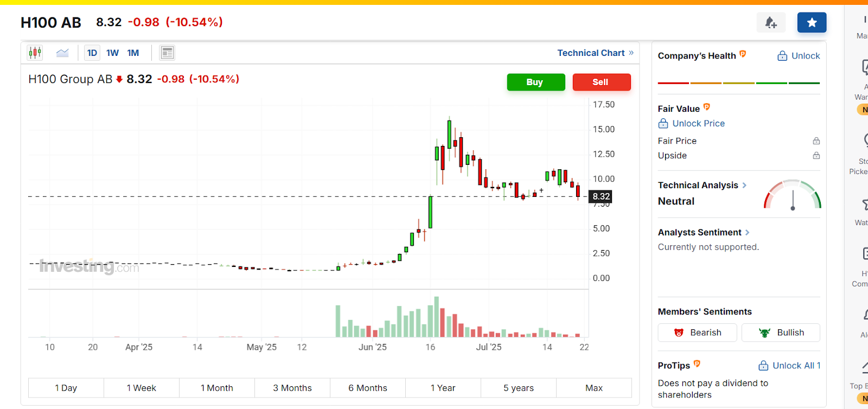Image resolution: width=868 pixels, height=409 pixels.
Task: Show the 1 Year range
Action: 443,388
